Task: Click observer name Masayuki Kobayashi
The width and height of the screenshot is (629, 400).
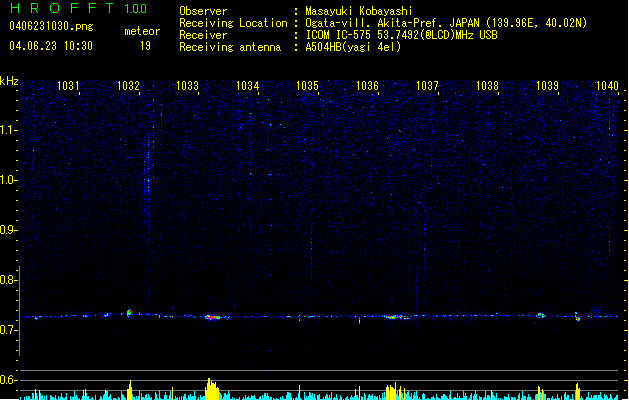Action: pyautogui.click(x=359, y=11)
